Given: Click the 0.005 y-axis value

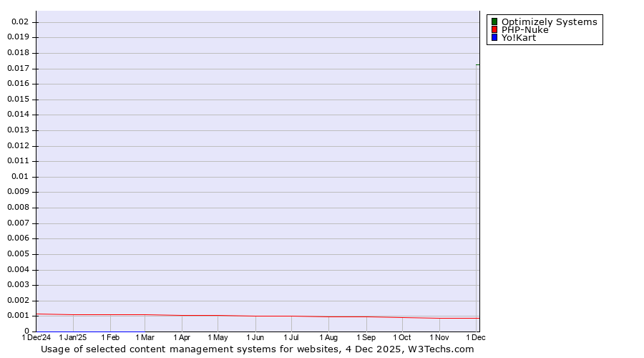Looking at the screenshot, I should point(18,253).
